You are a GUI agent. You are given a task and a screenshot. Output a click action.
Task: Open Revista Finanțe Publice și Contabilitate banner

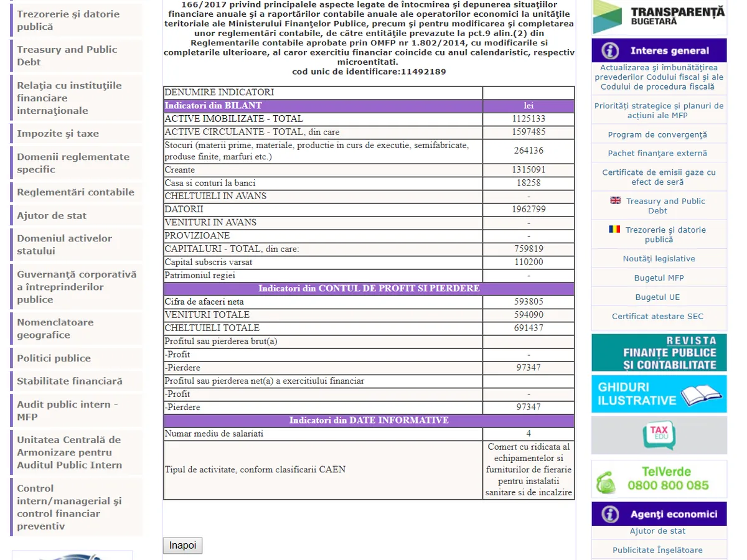tap(659, 353)
